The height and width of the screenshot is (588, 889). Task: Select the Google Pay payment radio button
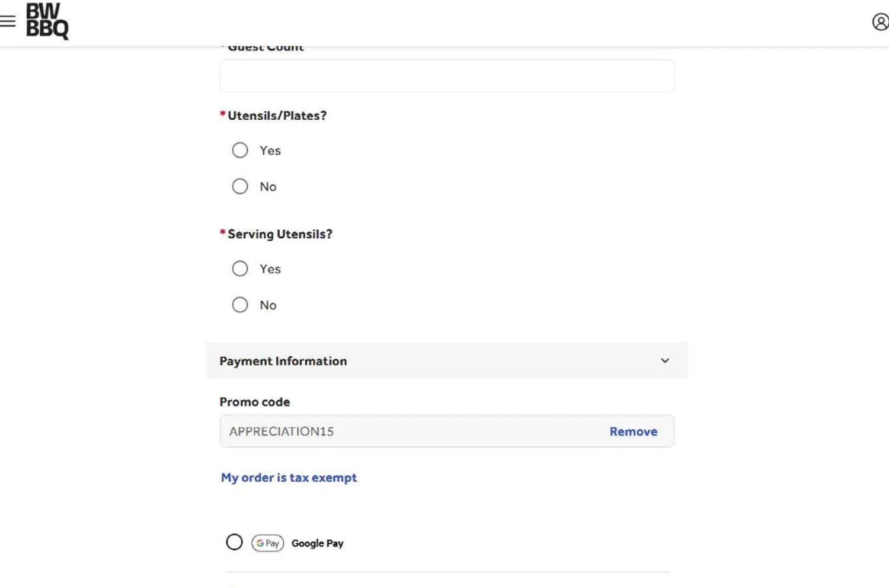pyautogui.click(x=234, y=542)
